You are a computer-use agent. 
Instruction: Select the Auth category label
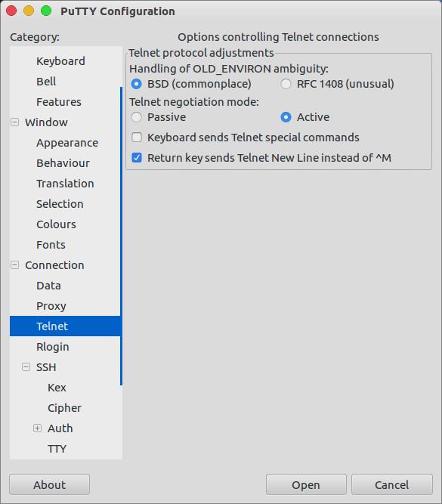60,428
